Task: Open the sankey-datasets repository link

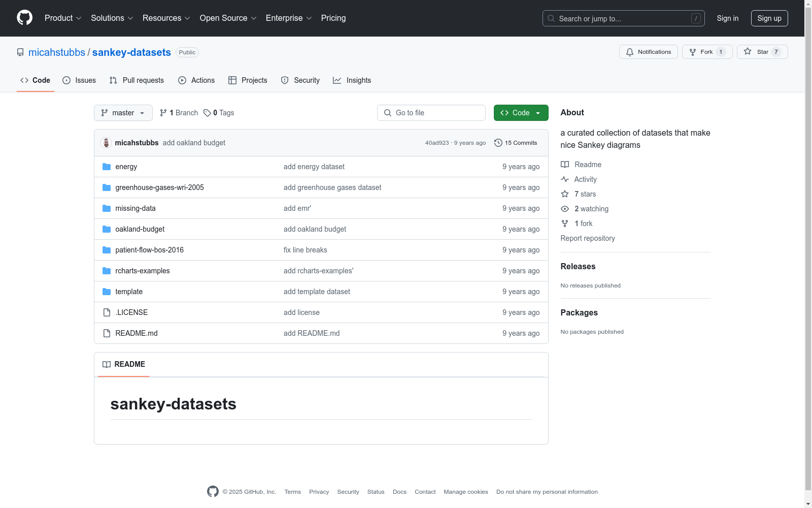Action: click(131, 52)
